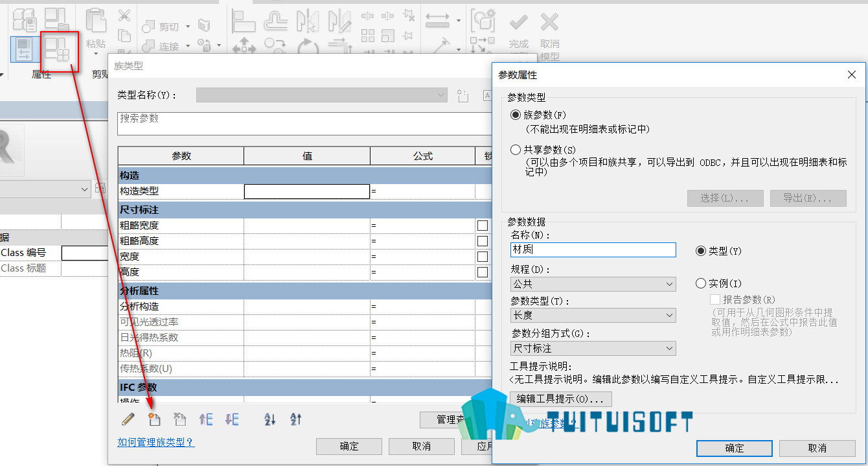Click the scissors cut icon in ribbon
Image resolution: width=868 pixels, height=466 pixels.
tap(124, 16)
